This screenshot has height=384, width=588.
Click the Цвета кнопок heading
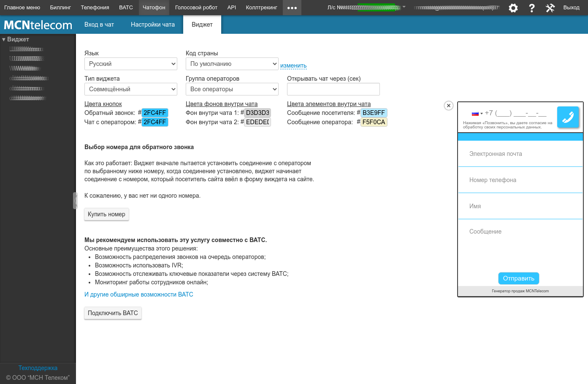[103, 104]
